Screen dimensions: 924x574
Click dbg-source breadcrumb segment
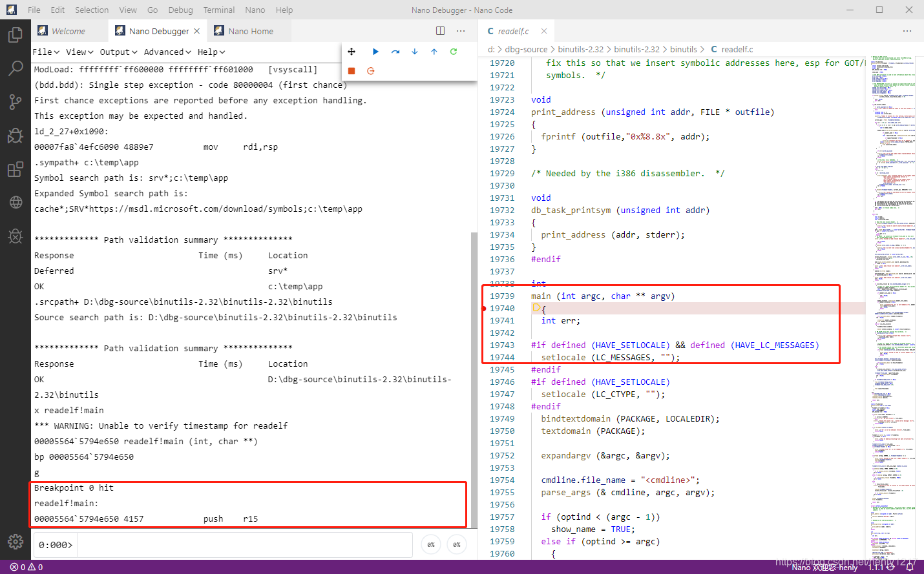click(x=526, y=49)
